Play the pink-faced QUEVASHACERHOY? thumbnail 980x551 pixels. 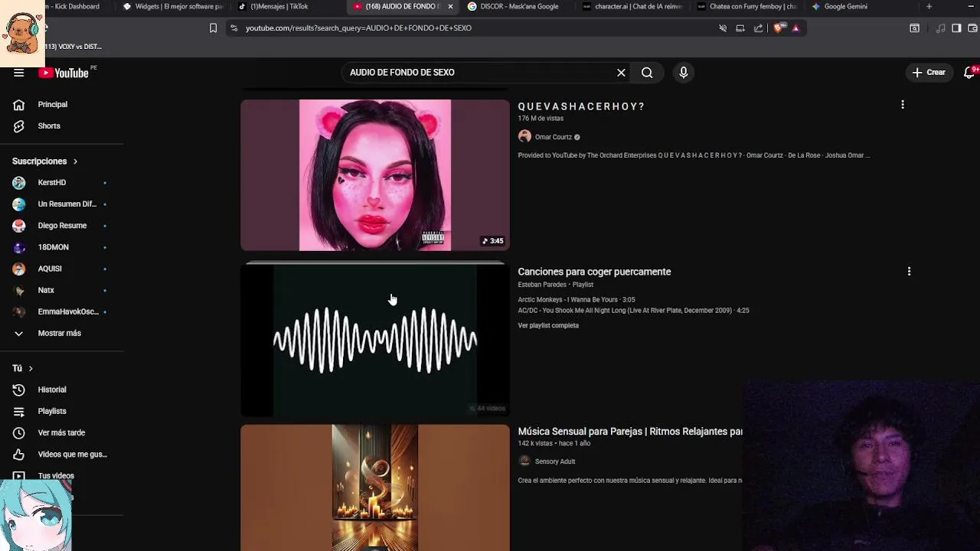click(x=374, y=174)
